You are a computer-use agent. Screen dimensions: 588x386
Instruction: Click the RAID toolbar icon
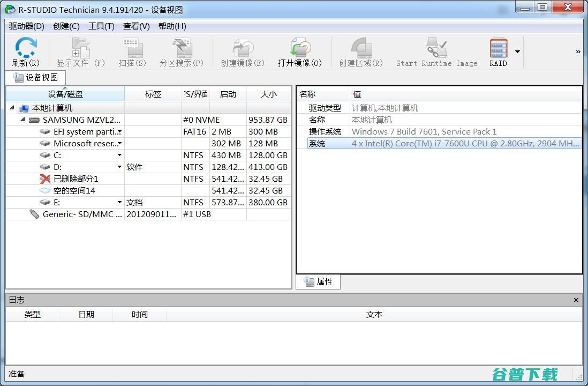[498, 48]
